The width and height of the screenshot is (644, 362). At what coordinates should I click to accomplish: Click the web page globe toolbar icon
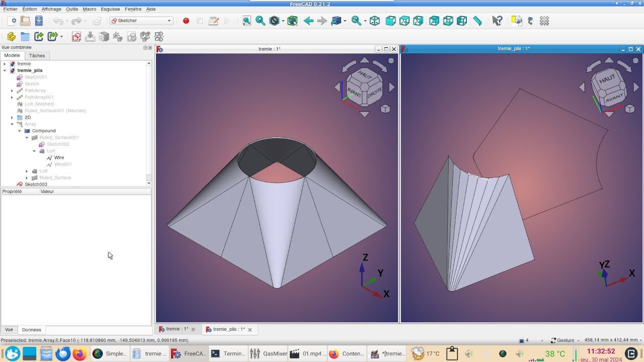click(x=516, y=21)
